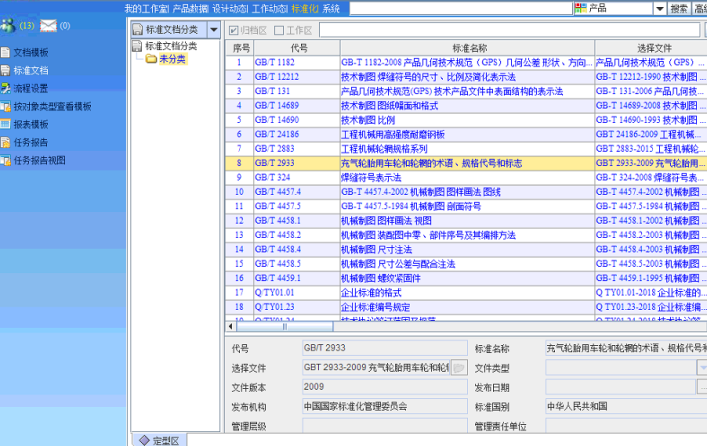The image size is (707, 446).
Task: Open 报表模板 in the sidebar
Action: point(30,124)
